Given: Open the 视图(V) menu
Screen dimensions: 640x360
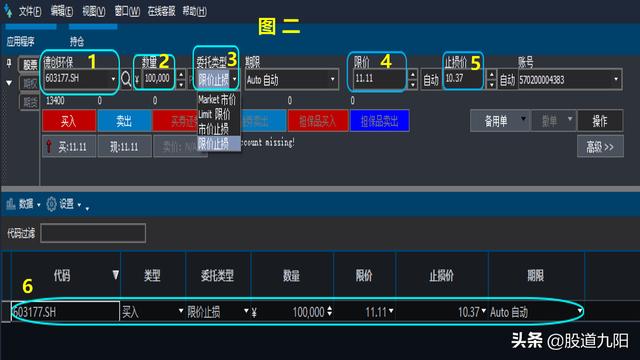Looking at the screenshot, I should pyautogui.click(x=93, y=11).
